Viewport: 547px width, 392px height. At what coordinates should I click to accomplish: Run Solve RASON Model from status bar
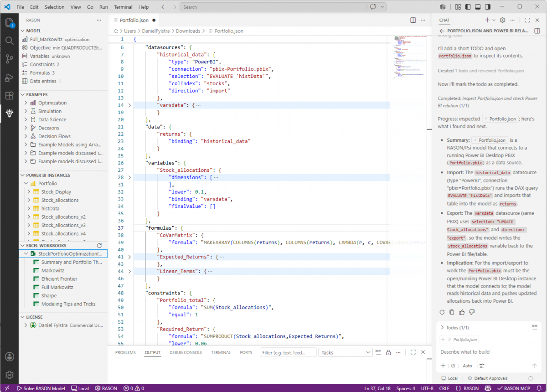(41, 388)
